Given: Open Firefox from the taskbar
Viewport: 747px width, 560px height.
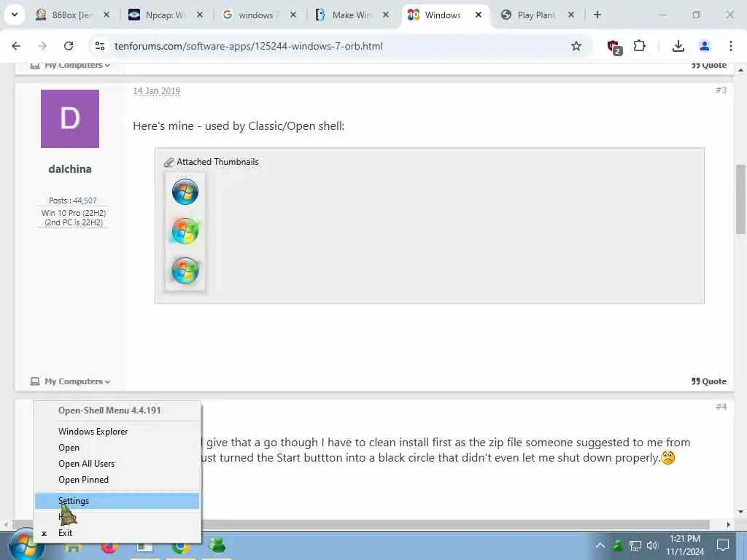Looking at the screenshot, I should [109, 547].
